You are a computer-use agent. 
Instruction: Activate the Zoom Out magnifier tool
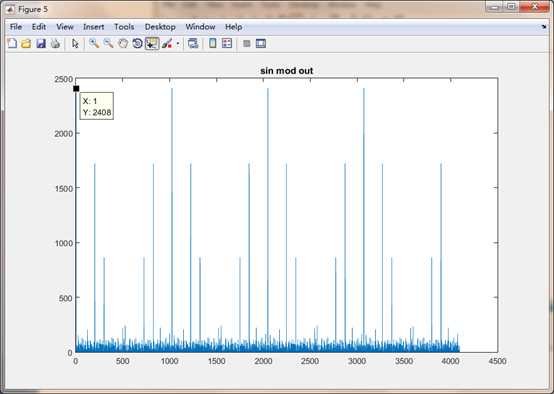click(108, 43)
